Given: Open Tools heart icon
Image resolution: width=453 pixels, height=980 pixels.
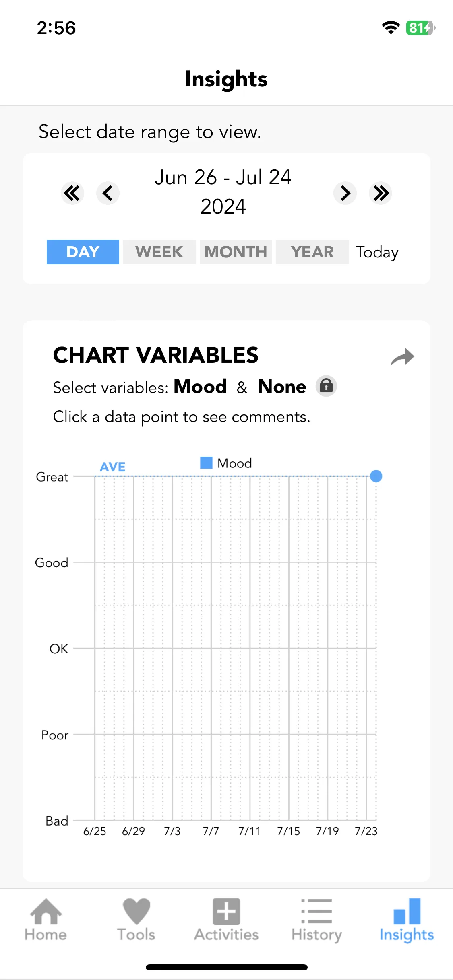Looking at the screenshot, I should [x=136, y=912].
